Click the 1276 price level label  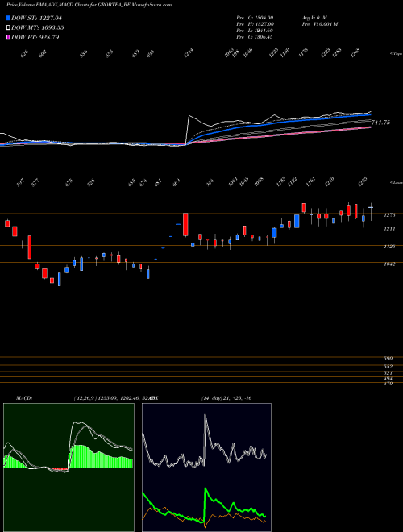[389, 215]
